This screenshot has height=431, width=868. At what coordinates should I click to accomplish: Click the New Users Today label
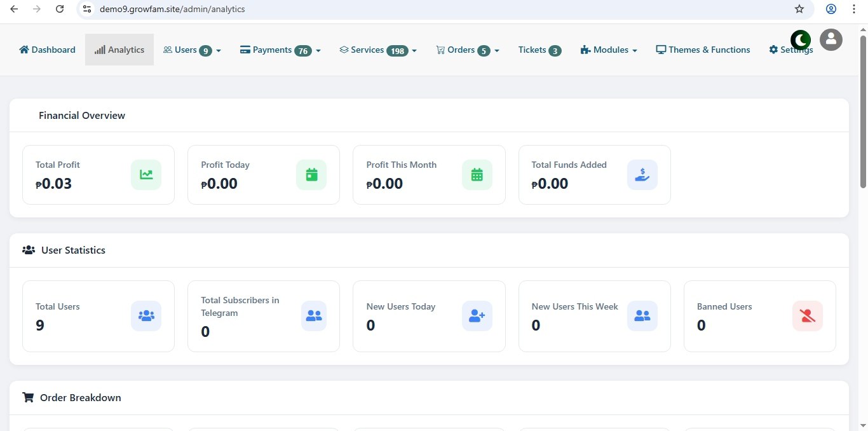click(401, 306)
